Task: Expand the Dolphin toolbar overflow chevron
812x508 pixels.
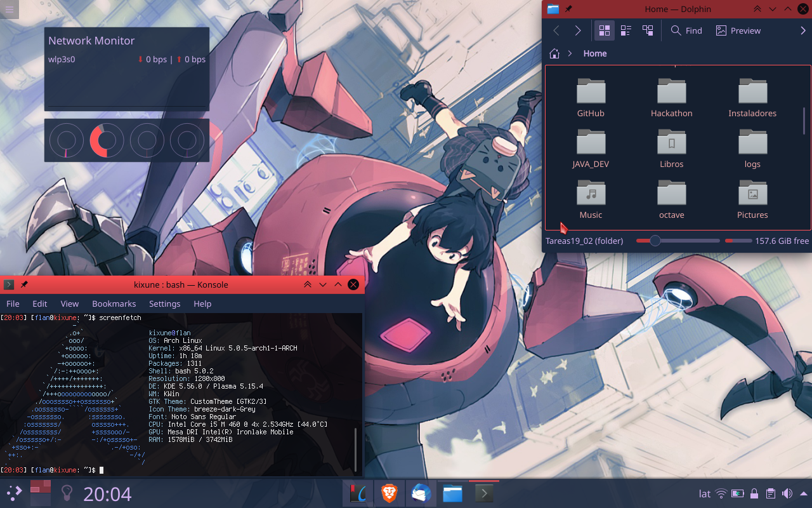Action: pos(802,30)
